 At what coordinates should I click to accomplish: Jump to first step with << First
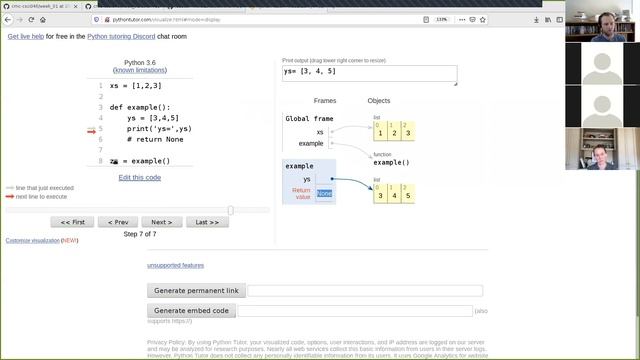click(x=72, y=222)
